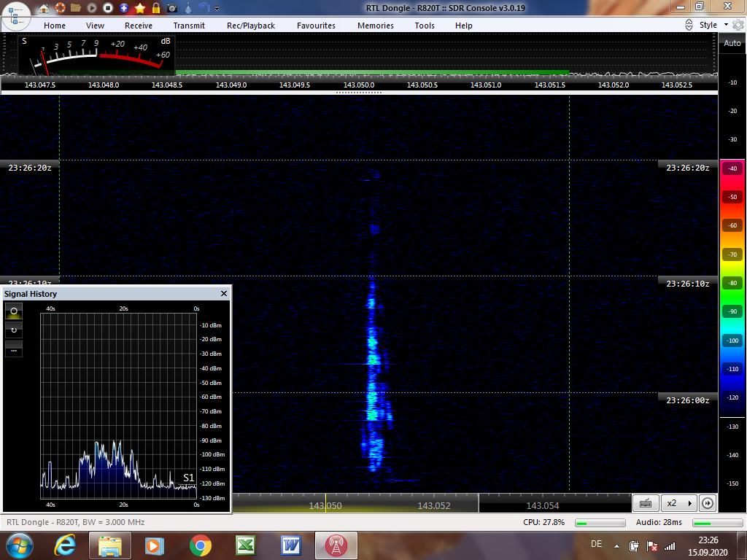The image size is (747, 560).
Task: Open the Favourites ribbon tab
Action: click(x=316, y=26)
